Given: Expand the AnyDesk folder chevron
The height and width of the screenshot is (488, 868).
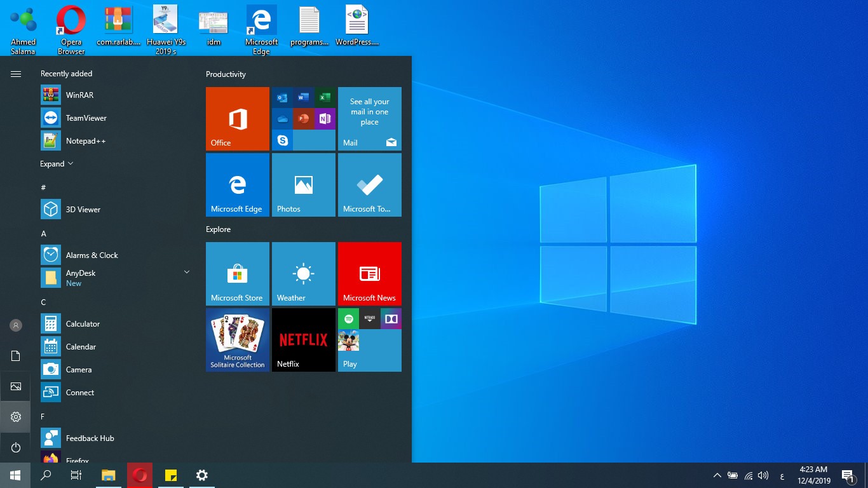Looking at the screenshot, I should (187, 272).
